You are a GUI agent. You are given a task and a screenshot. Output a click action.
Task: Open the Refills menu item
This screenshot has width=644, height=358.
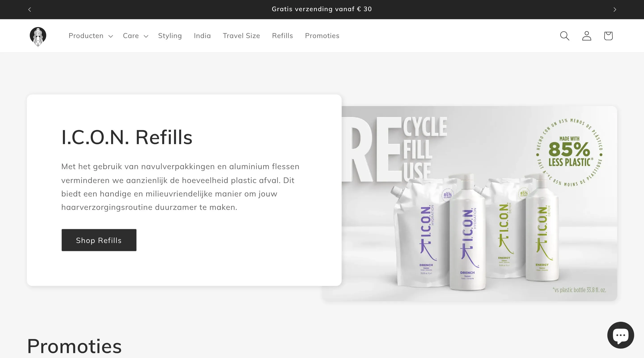click(282, 36)
